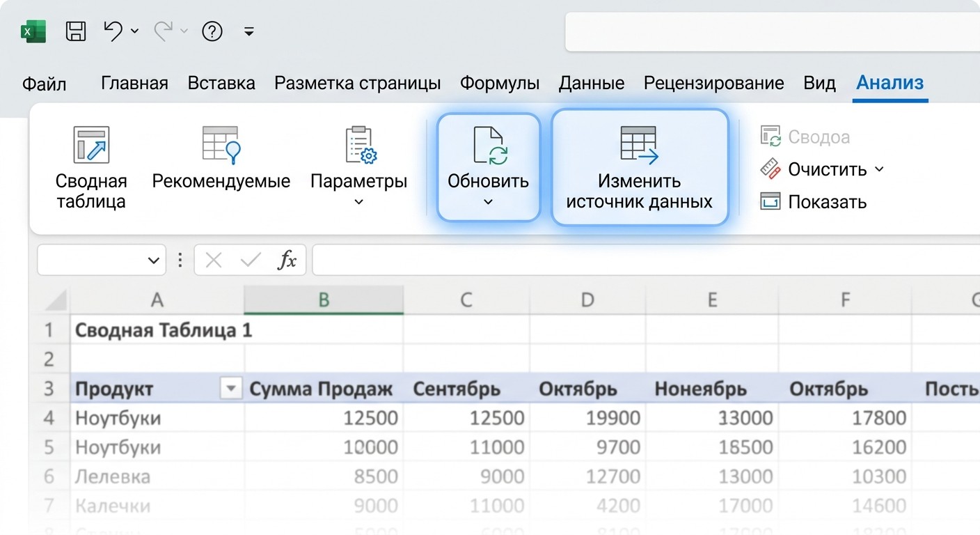Click the 9700 value cell
This screenshot has height=535, width=980.
click(x=587, y=447)
